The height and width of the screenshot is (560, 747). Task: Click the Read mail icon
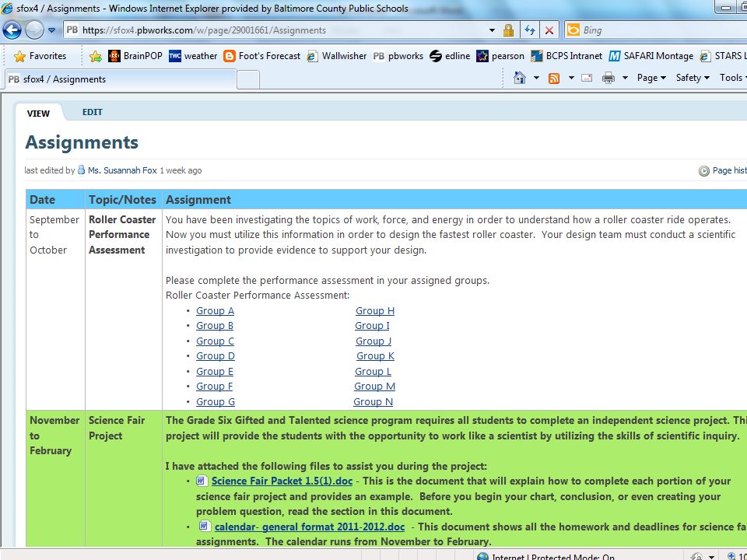click(x=587, y=78)
